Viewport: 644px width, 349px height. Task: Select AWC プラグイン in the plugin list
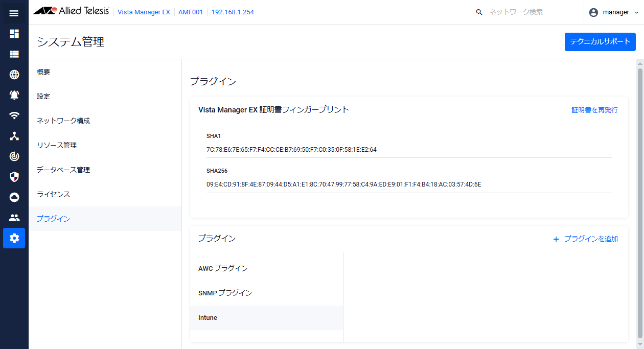click(x=266, y=268)
